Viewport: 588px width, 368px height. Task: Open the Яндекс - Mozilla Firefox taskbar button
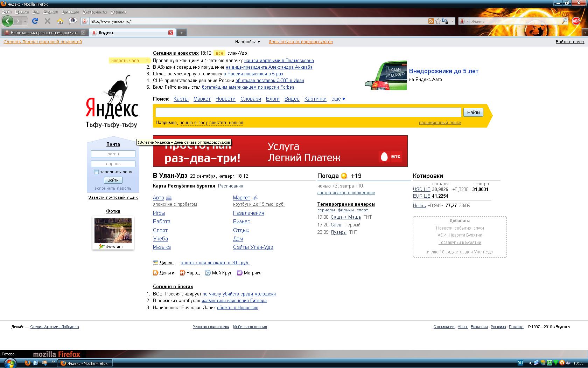[x=85, y=363]
